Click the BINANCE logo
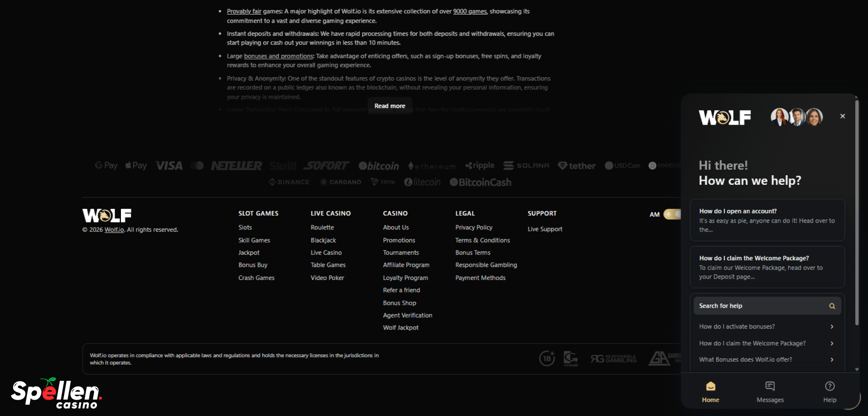868x416 pixels. [289, 182]
